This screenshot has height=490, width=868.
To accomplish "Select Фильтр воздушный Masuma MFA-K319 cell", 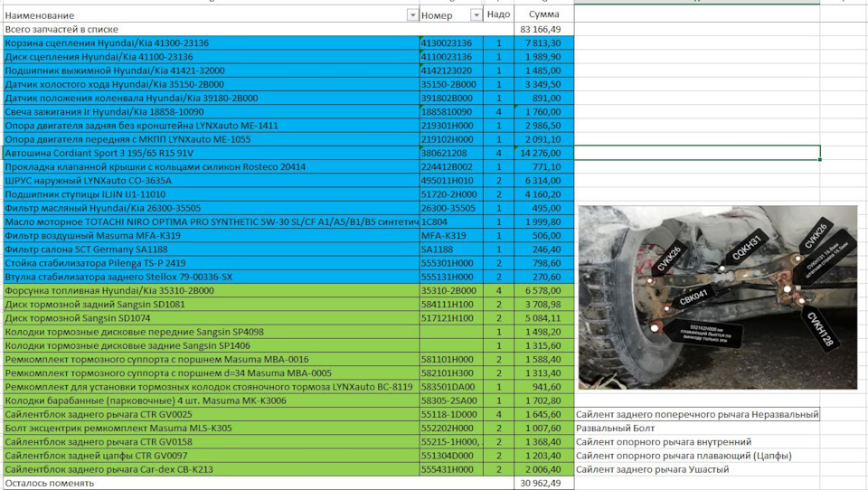I will (x=211, y=235).
